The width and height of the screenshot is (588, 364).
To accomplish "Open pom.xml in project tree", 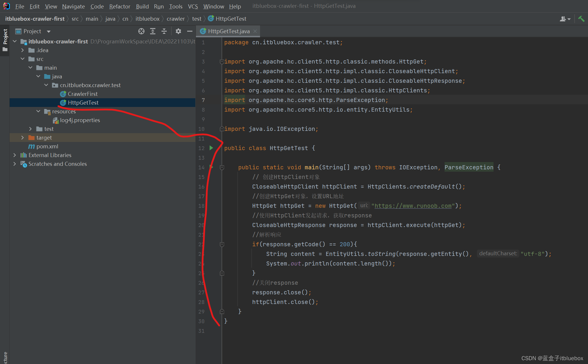I will pos(47,146).
